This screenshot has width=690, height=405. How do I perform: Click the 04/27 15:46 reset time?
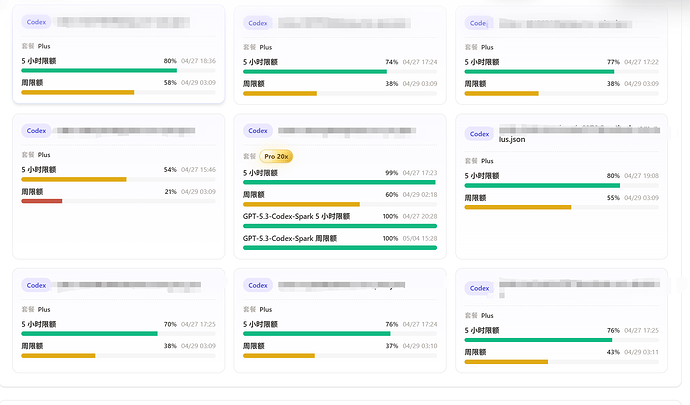198,169
